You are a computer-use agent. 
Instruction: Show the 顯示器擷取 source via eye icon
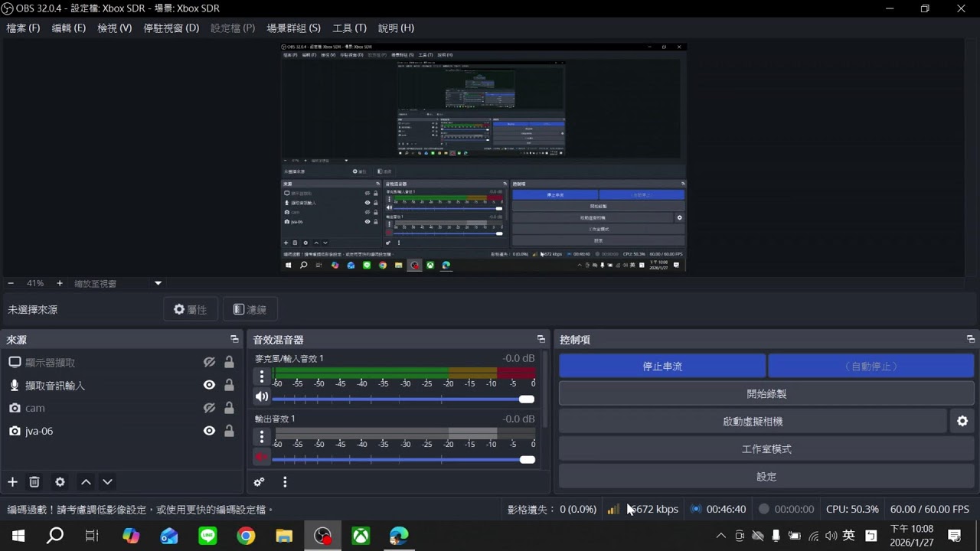pos(209,363)
